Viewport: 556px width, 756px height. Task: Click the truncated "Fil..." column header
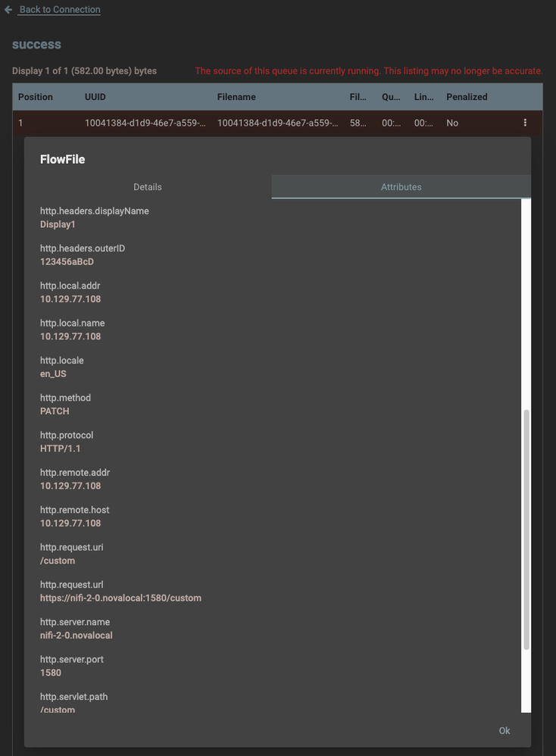pyautogui.click(x=358, y=97)
